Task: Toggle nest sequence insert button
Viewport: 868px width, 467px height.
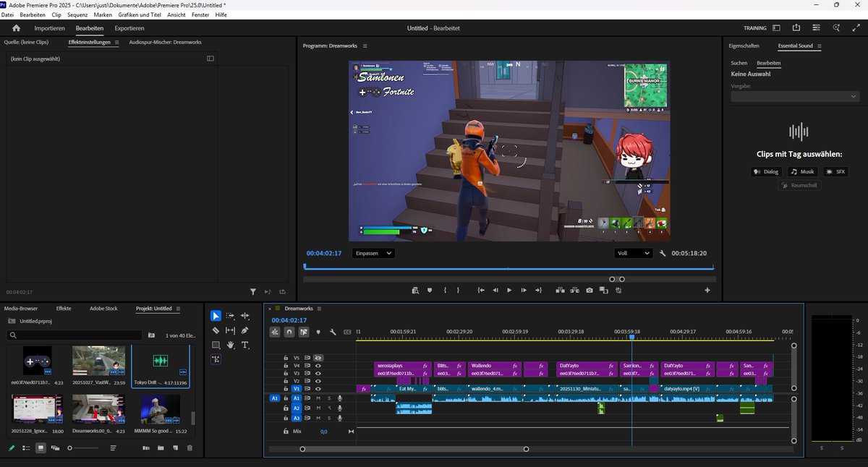Action: pyautogui.click(x=275, y=333)
